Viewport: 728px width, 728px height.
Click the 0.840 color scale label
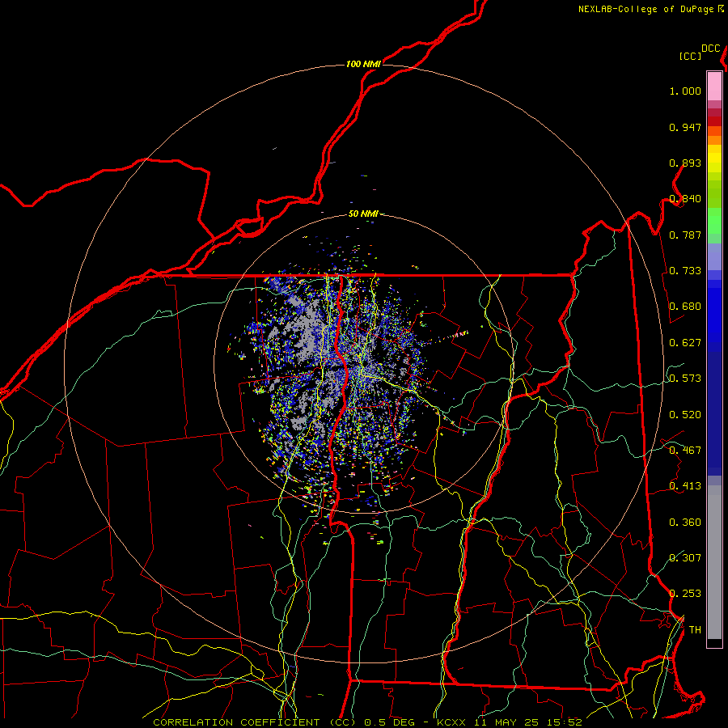tap(685, 199)
